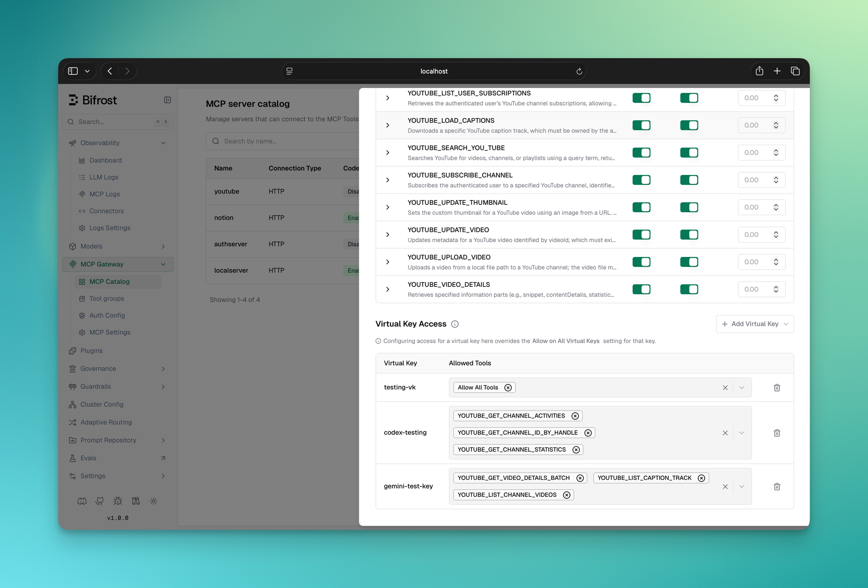Image resolution: width=868 pixels, height=588 pixels.
Task: Toggle first switch for YOUTUBE_UPLOAD_VIDEO
Action: pos(641,262)
